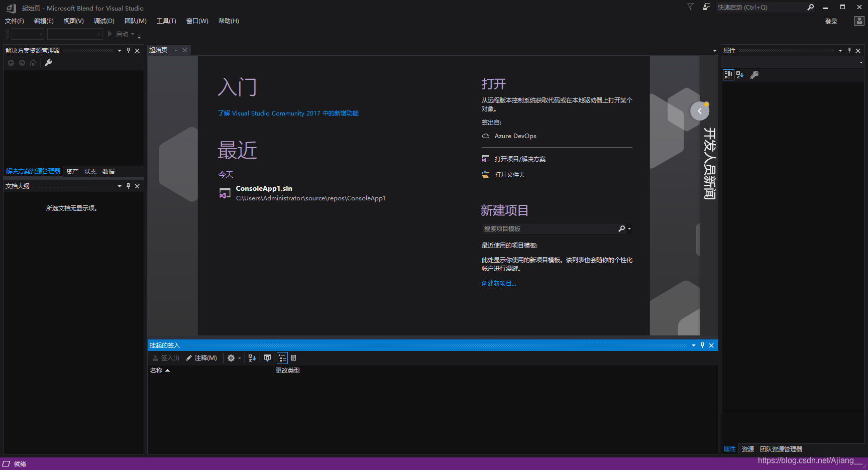This screenshot has width=868, height=470.
Task: Click the 创建新项目... link
Action: (498, 283)
